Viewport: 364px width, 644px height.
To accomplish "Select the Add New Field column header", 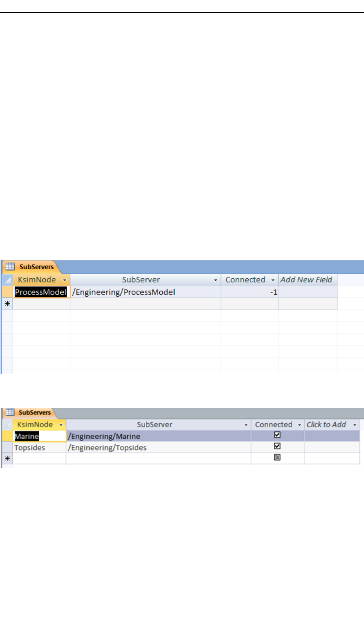I will [x=308, y=280].
